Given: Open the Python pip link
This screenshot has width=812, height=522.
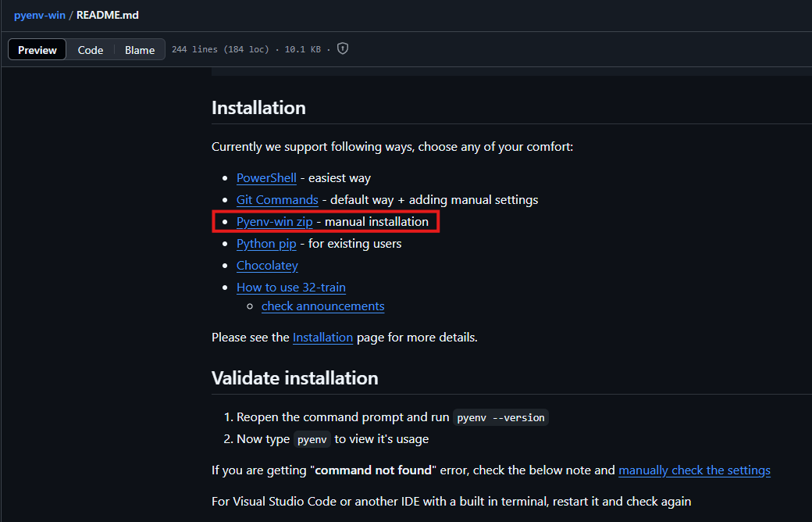Looking at the screenshot, I should pyautogui.click(x=266, y=244).
